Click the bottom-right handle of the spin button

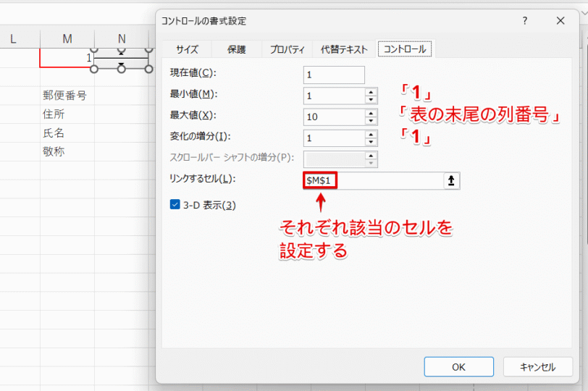click(x=148, y=69)
